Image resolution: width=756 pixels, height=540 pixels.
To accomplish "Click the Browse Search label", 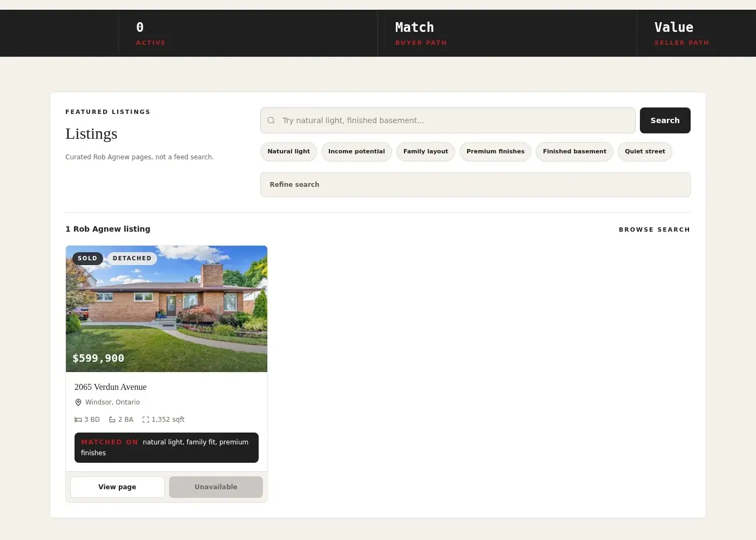I will [654, 230].
